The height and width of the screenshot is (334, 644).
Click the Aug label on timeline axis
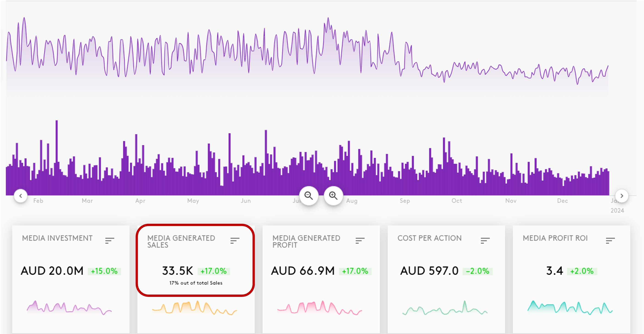pos(351,201)
